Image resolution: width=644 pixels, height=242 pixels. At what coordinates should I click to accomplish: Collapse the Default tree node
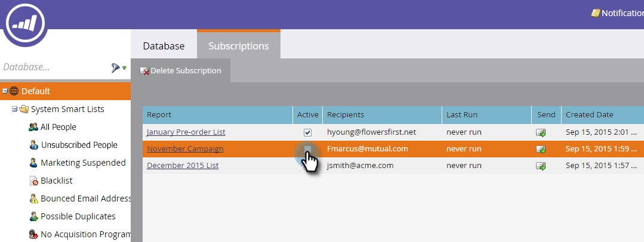click(x=5, y=91)
